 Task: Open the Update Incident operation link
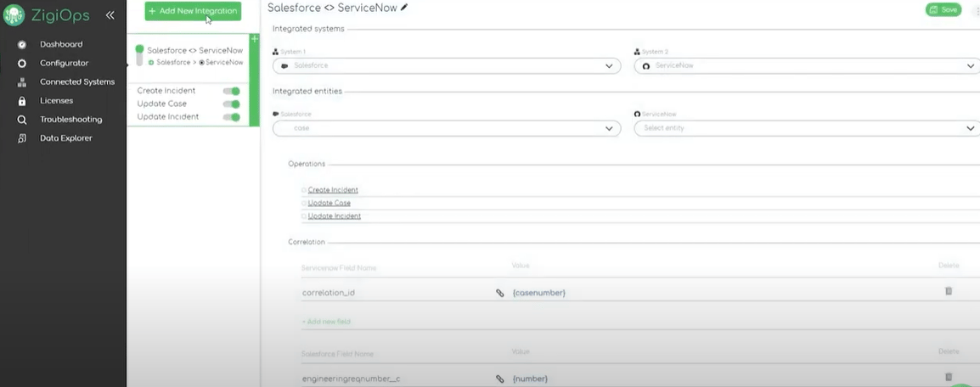tap(335, 216)
